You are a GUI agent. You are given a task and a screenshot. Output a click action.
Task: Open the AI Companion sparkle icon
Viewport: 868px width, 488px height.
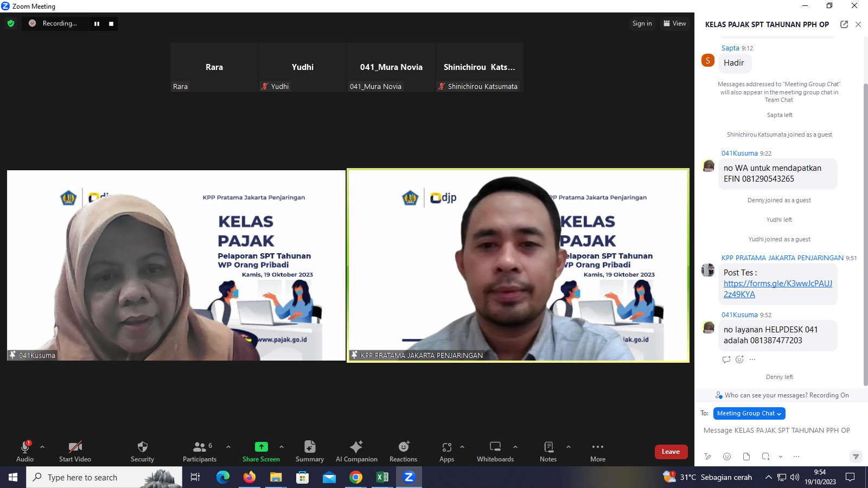356,447
